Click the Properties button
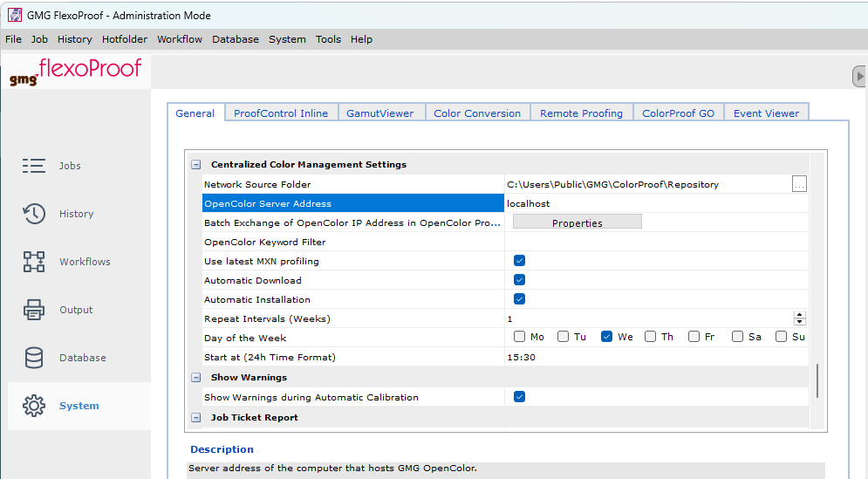The image size is (868, 479). [x=577, y=222]
